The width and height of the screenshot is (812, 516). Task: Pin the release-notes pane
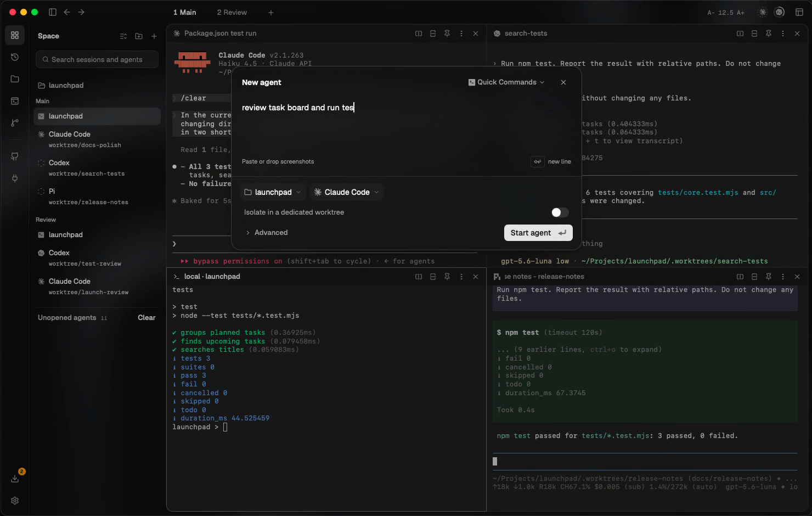click(x=769, y=277)
